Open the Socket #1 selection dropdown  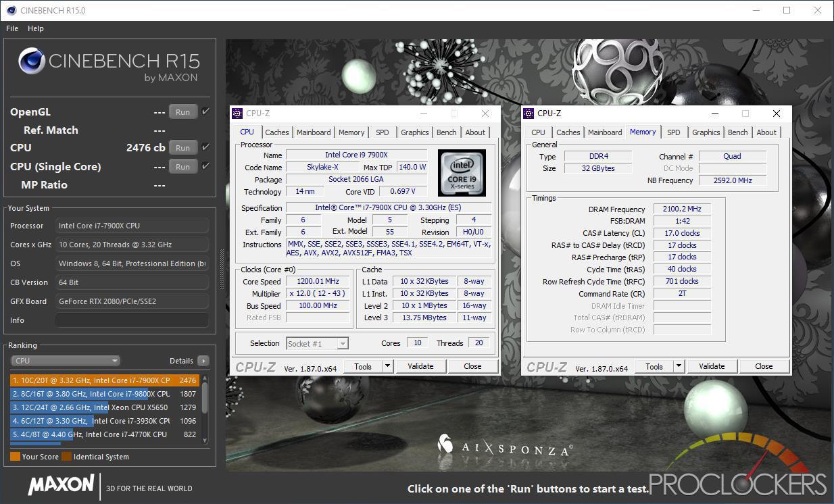(x=318, y=344)
